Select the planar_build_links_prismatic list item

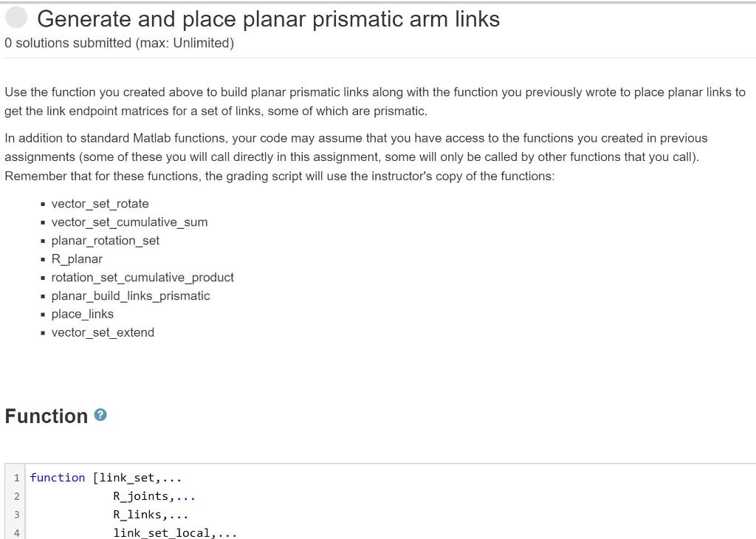click(x=131, y=295)
